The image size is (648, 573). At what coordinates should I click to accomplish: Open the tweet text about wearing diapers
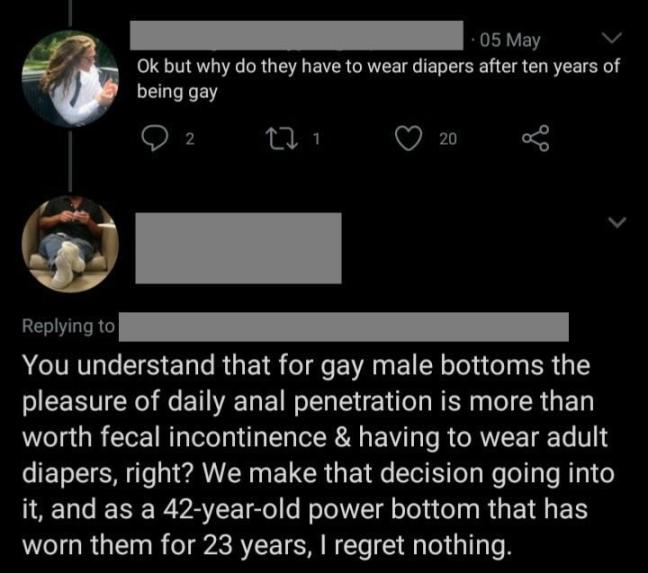point(378,78)
